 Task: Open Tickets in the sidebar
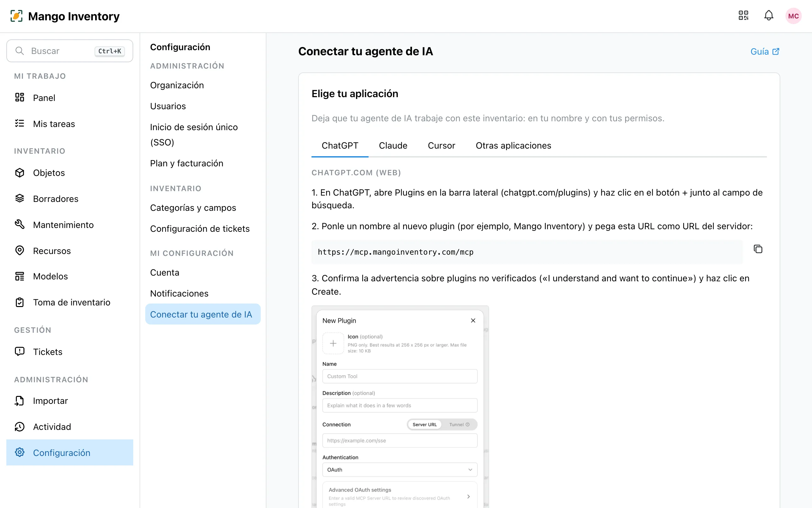(70, 352)
